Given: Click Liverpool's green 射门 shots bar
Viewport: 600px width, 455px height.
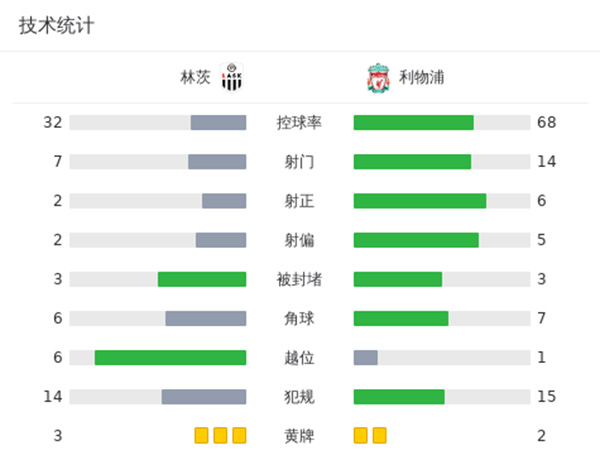Looking at the screenshot, I should [412, 161].
